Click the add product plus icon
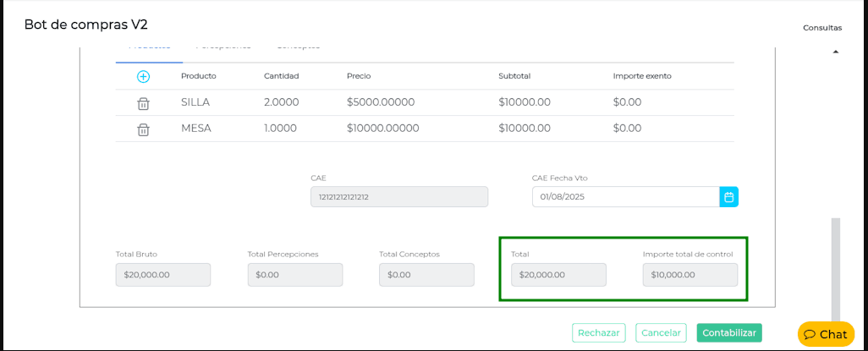 tap(143, 76)
